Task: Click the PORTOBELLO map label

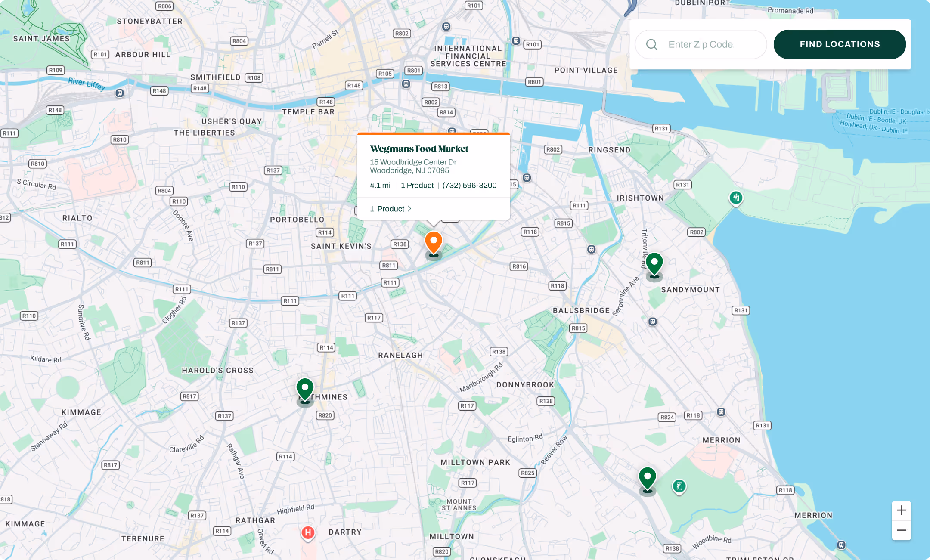Action: tap(297, 220)
